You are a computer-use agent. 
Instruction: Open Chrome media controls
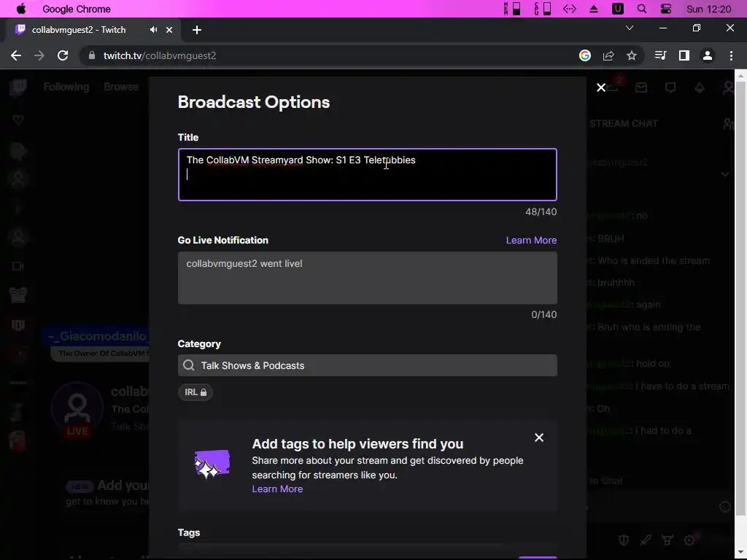coord(660,55)
